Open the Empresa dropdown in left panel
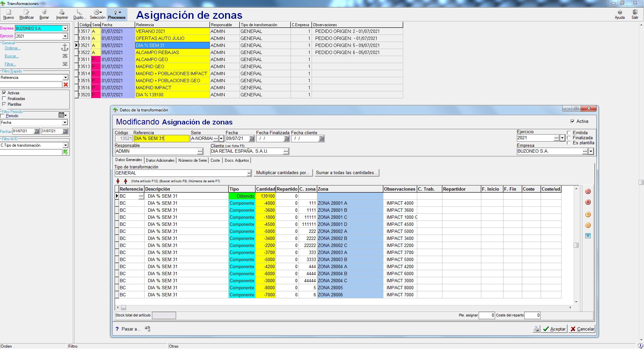 (65, 29)
